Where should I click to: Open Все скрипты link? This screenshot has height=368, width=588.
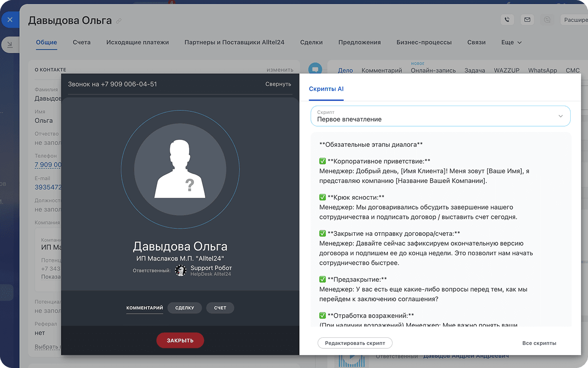(539, 343)
